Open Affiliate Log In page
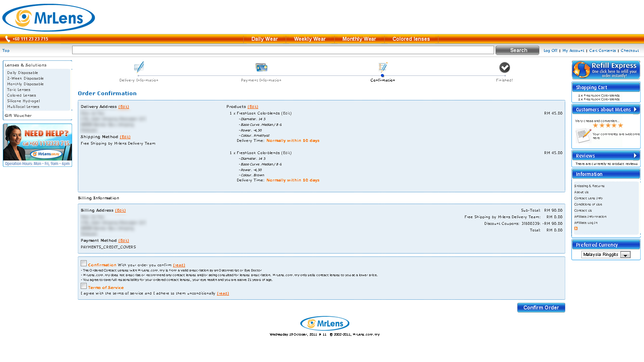The width and height of the screenshot is (644, 362). [x=586, y=223]
